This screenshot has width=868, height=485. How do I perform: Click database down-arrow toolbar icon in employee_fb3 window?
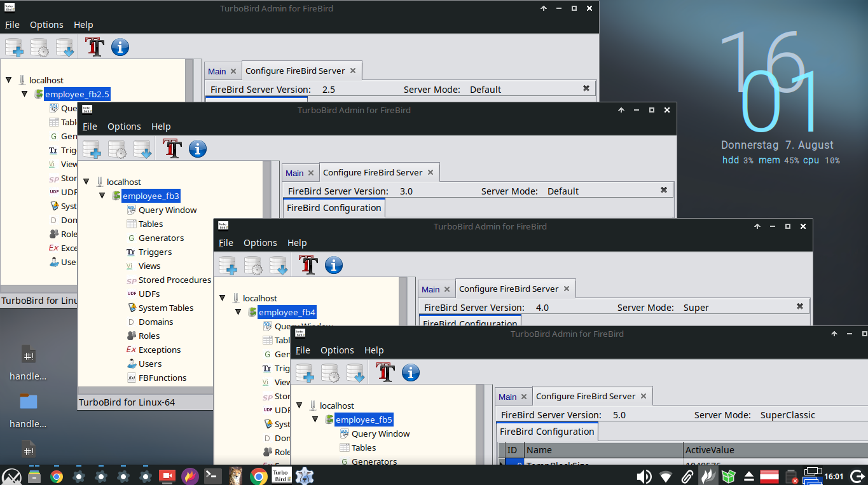pos(142,149)
